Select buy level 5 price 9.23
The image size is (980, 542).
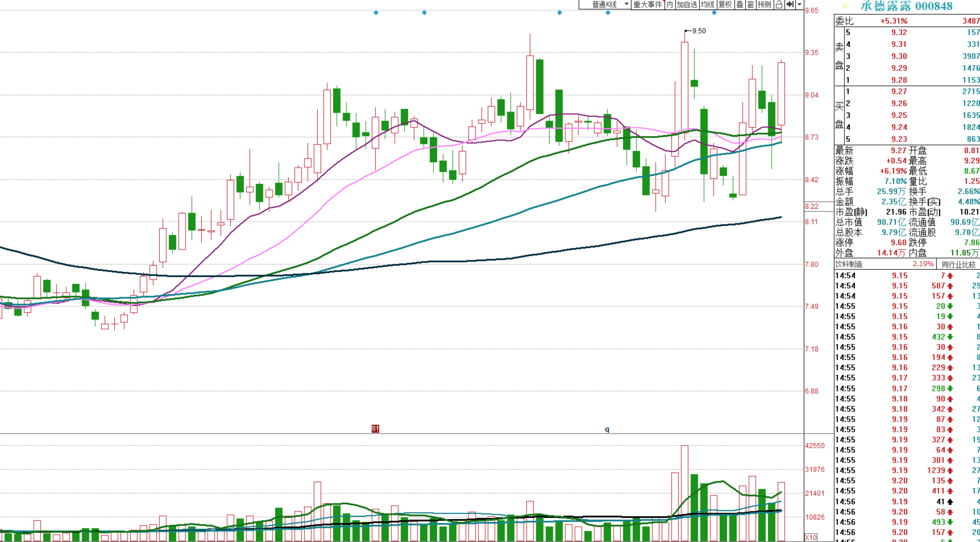pos(899,139)
